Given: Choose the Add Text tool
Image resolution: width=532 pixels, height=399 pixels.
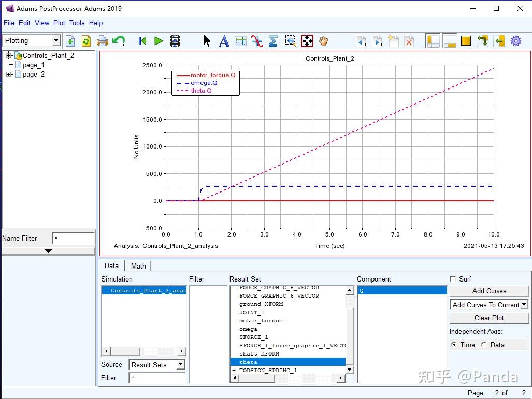Looking at the screenshot, I should 224,41.
